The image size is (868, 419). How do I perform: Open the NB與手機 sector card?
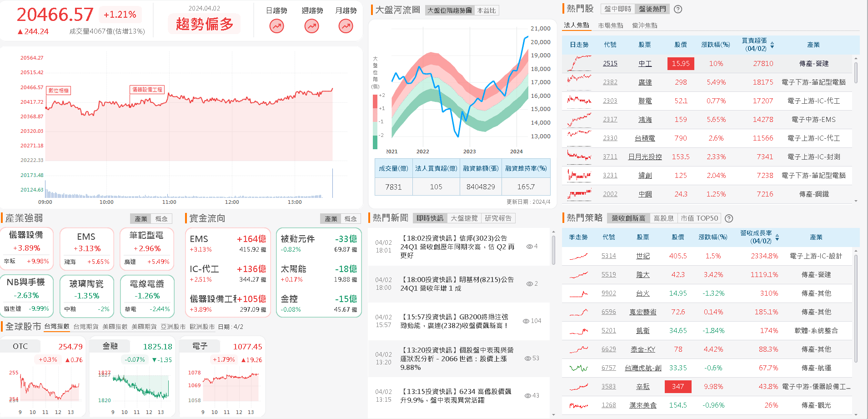pyautogui.click(x=26, y=296)
